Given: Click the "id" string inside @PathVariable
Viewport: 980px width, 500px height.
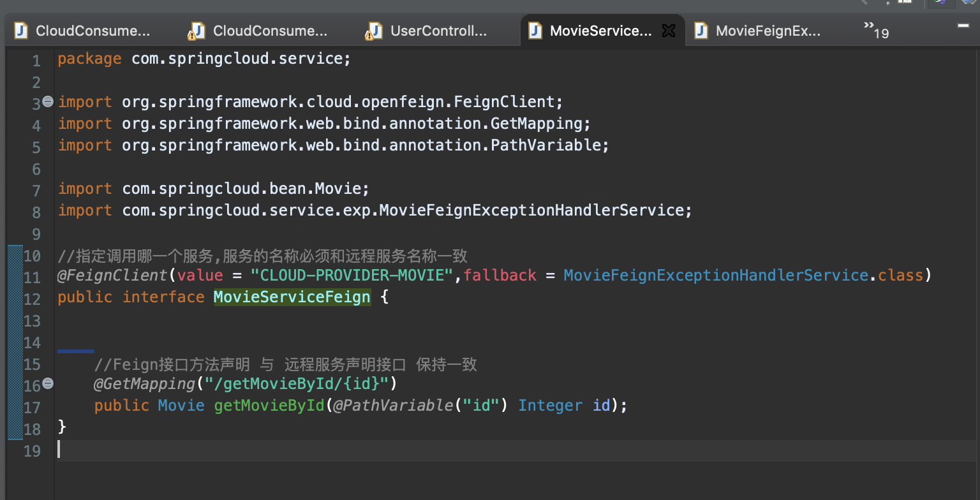Looking at the screenshot, I should 480,406.
